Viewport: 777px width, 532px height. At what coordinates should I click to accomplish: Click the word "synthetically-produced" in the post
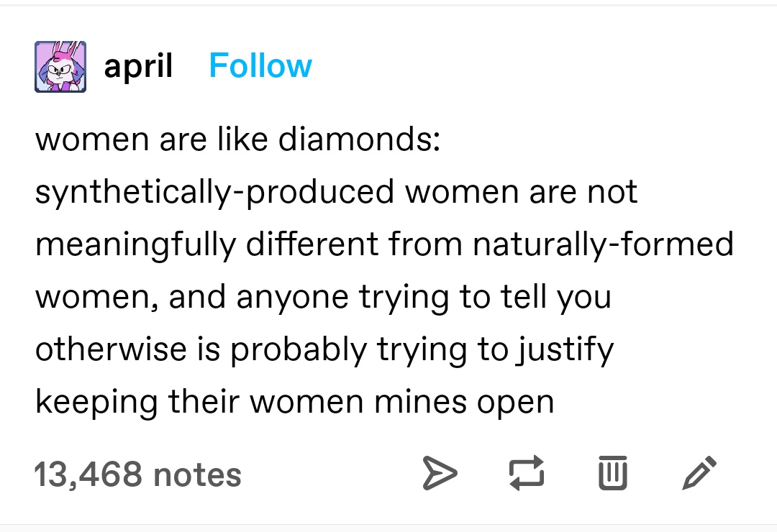pos(214,192)
